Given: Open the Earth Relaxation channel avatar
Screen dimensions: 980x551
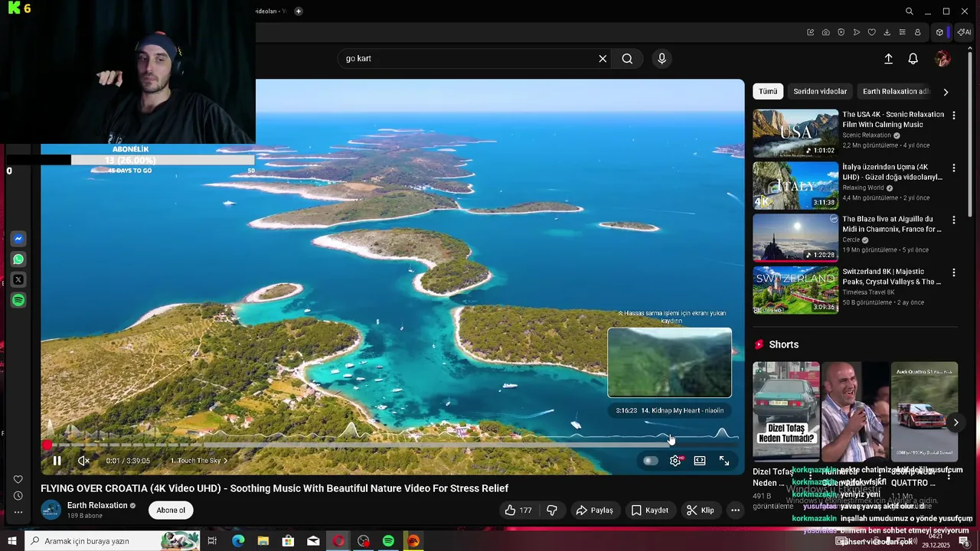Looking at the screenshot, I should pos(51,510).
